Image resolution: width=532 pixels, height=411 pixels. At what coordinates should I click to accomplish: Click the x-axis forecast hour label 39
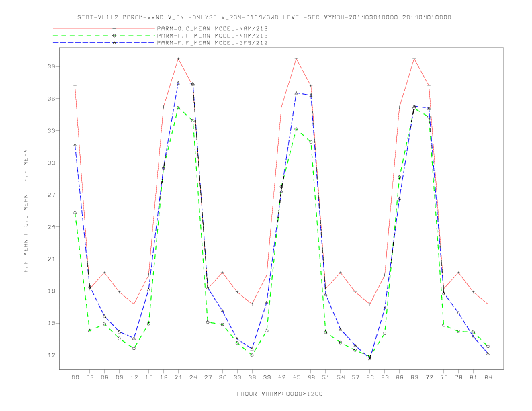click(267, 377)
